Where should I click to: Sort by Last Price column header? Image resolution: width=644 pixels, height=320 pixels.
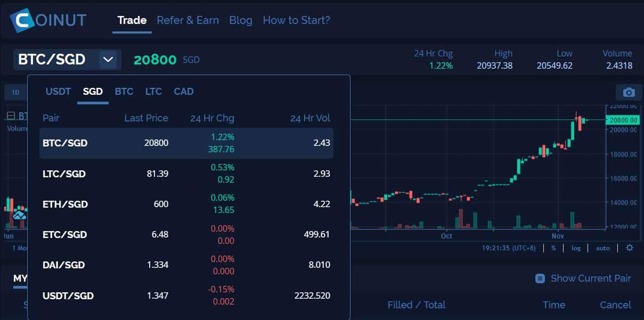(x=146, y=118)
